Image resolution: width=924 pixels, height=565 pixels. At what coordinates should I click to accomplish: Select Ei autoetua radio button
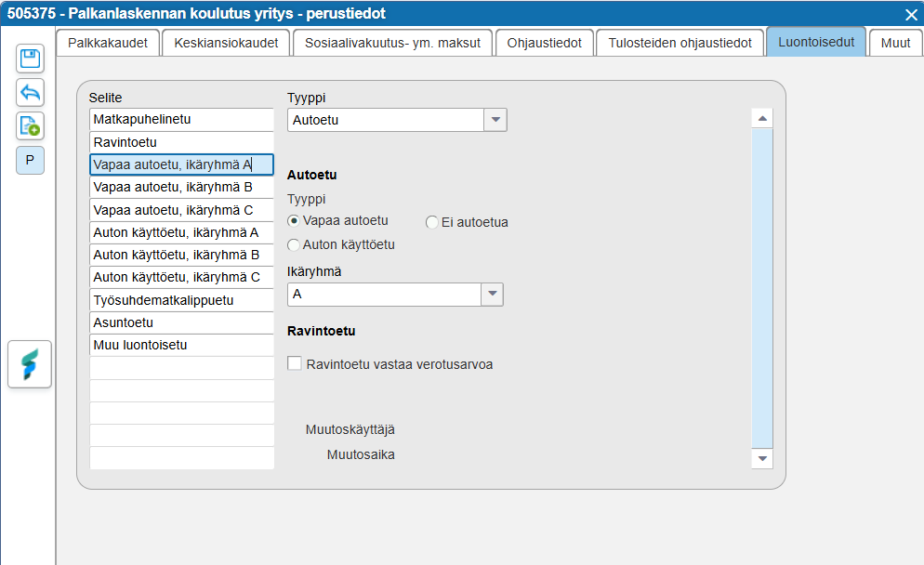tap(432, 222)
